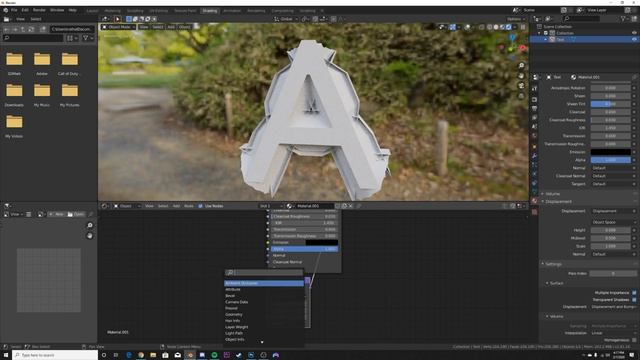Click the file browser new folder icon

pos(42,29)
